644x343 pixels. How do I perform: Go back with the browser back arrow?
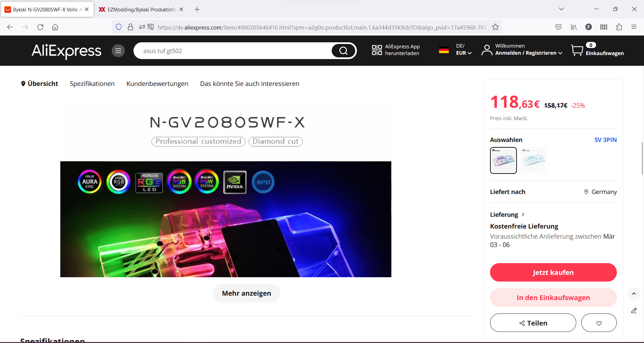click(x=10, y=27)
